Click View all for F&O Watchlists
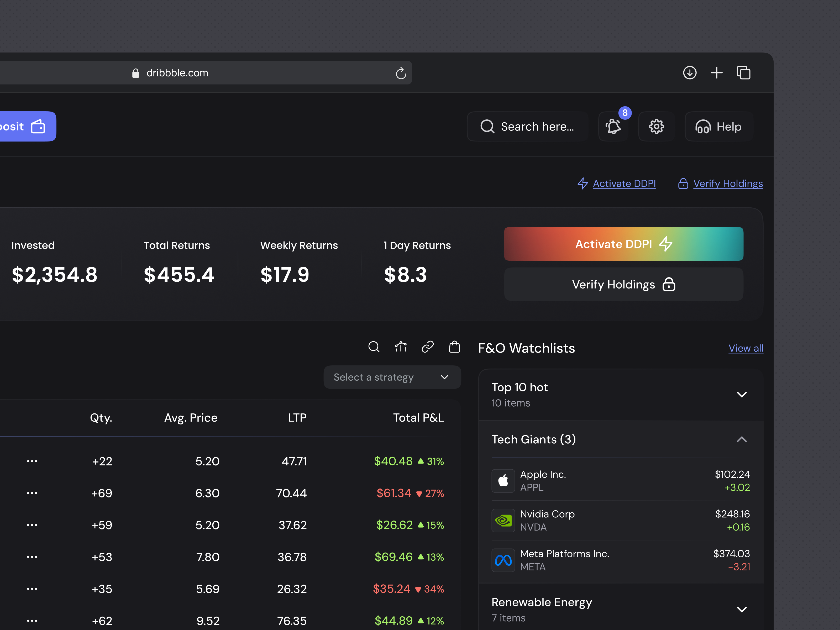This screenshot has height=630, width=840. pyautogui.click(x=745, y=348)
